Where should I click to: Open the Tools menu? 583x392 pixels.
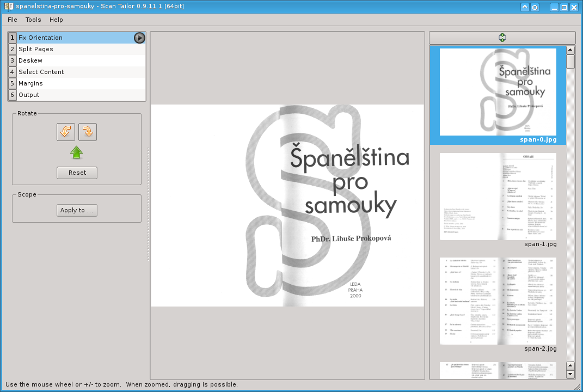(x=33, y=20)
